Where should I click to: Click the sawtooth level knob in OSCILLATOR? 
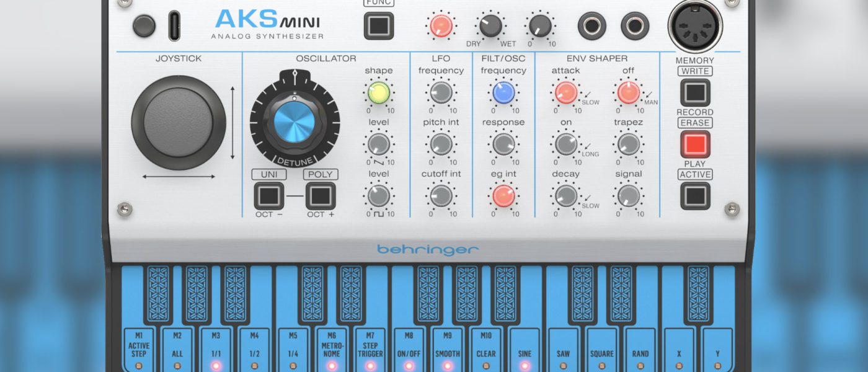click(x=379, y=144)
